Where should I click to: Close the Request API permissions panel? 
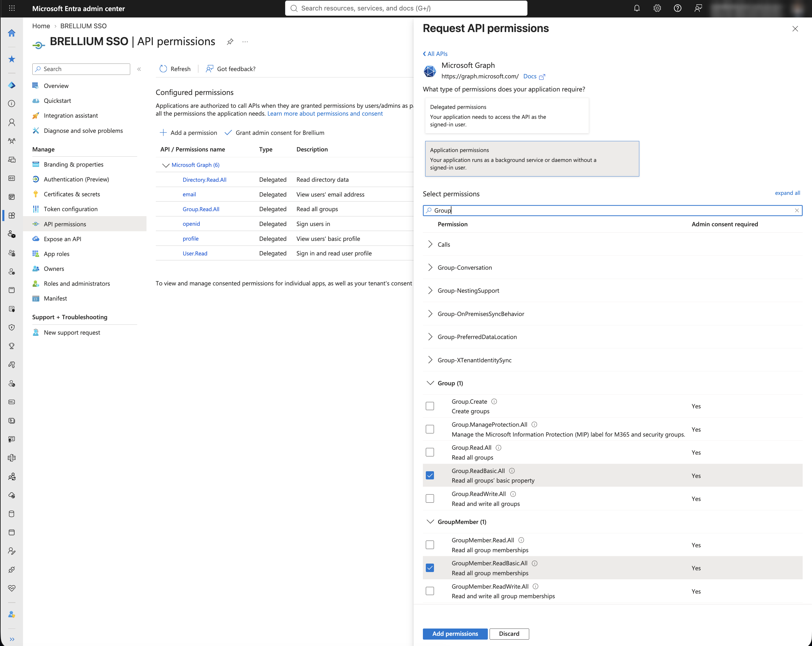(795, 29)
